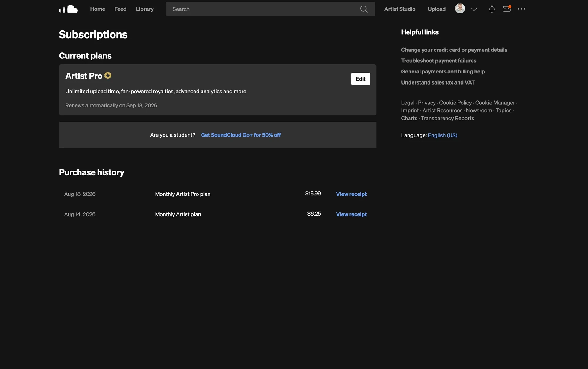This screenshot has height=369, width=588.
Task: Click the Upload link
Action: click(x=436, y=9)
